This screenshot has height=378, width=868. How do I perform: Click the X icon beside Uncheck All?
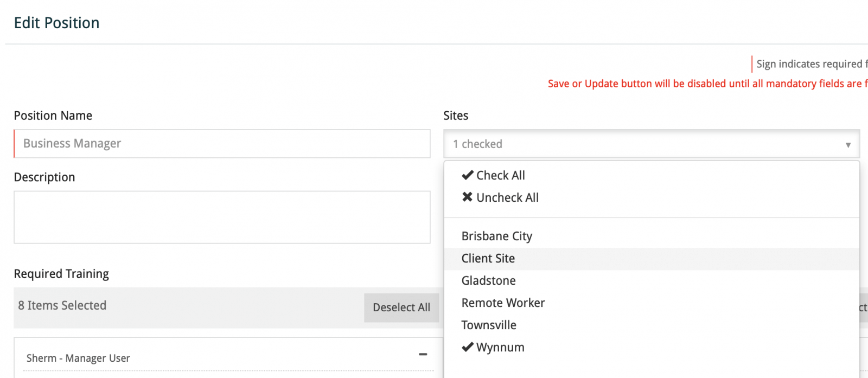point(467,197)
